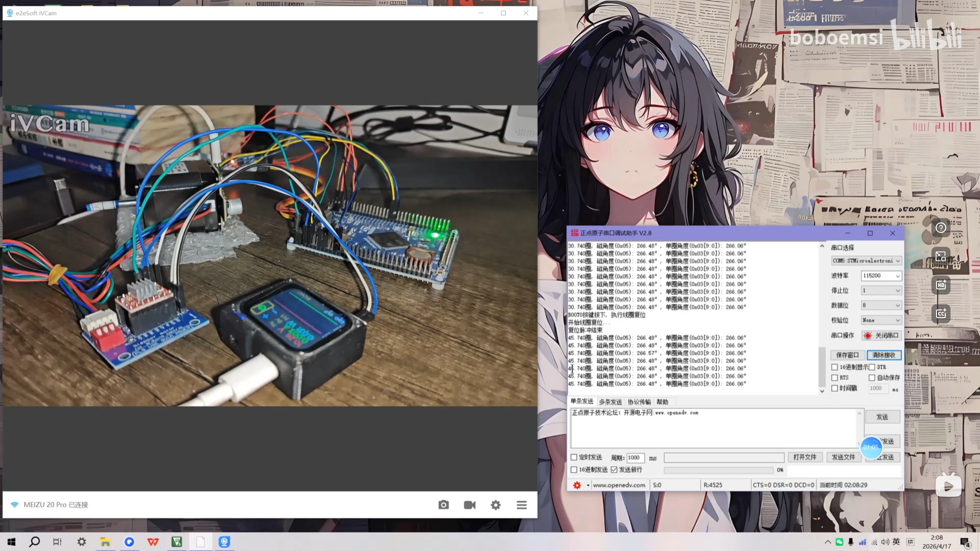Switch to the 多条发送 tab

pos(611,402)
